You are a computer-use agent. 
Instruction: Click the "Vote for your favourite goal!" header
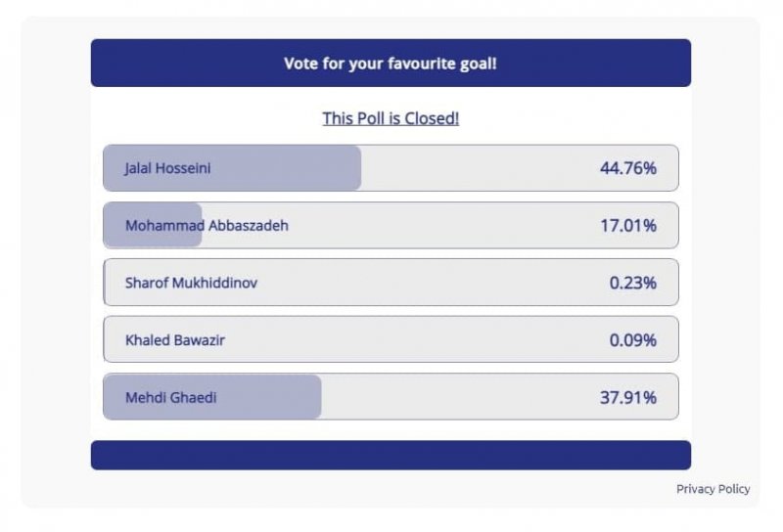(391, 64)
